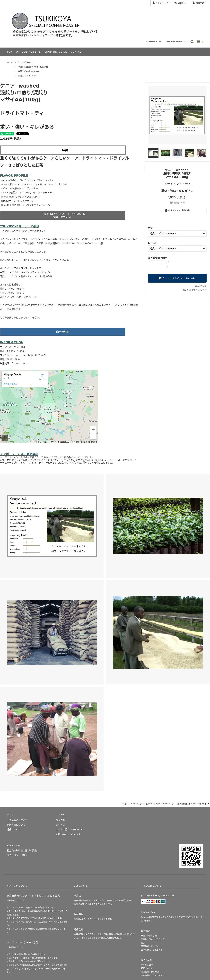The width and height of the screenshot is (210, 980).
Task: Expand the CATEGORY menu
Action: pyautogui.click(x=152, y=41)
